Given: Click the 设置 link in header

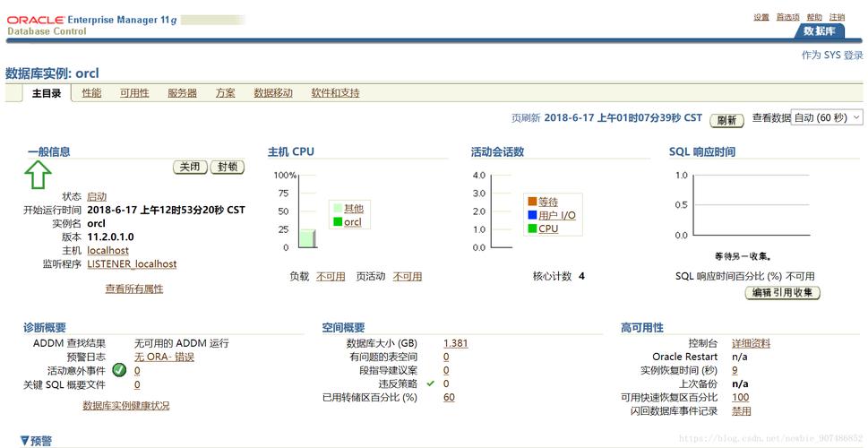Looking at the screenshot, I should pos(761,17).
